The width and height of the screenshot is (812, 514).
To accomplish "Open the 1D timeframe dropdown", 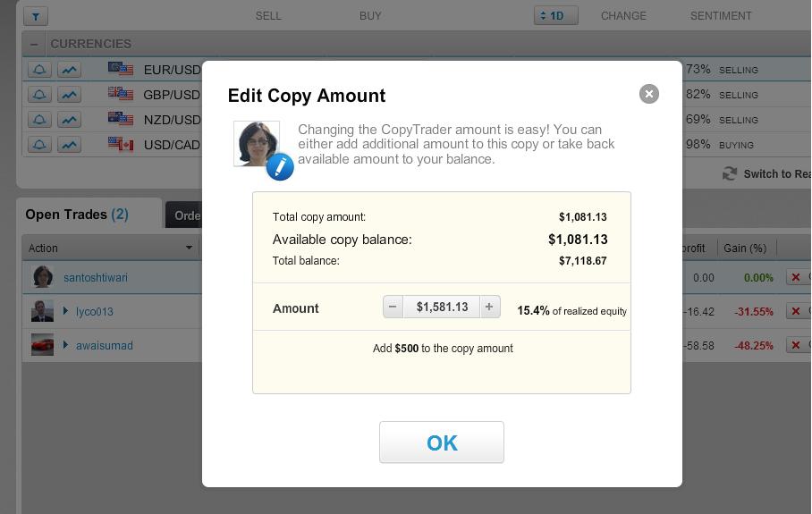I will pos(555,16).
